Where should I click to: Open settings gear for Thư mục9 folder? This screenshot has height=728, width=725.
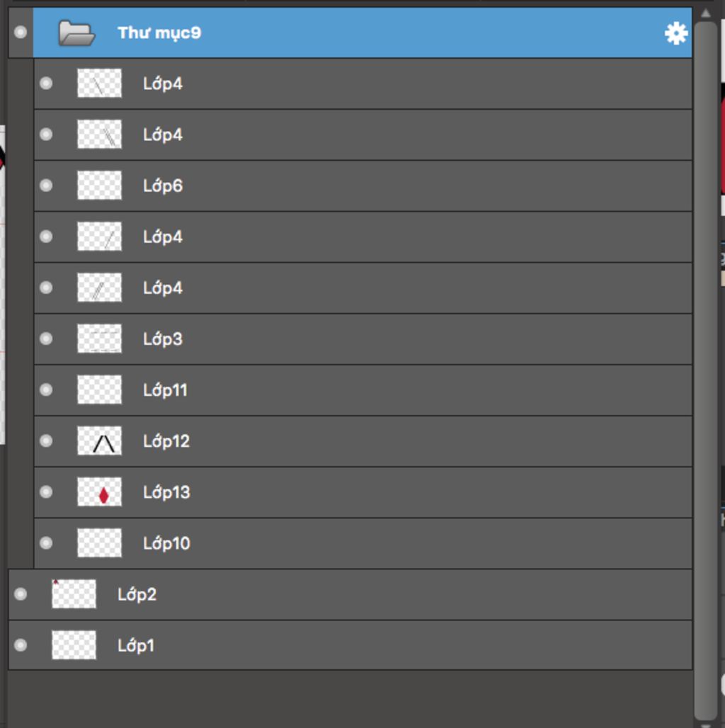pyautogui.click(x=676, y=33)
